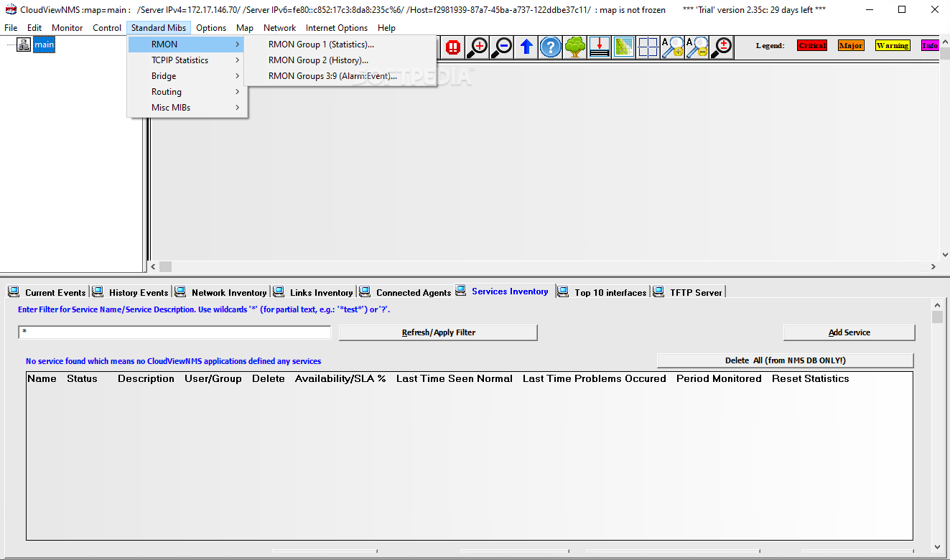Open the Network menu
Viewport: 950px width, 560px height.
279,28
